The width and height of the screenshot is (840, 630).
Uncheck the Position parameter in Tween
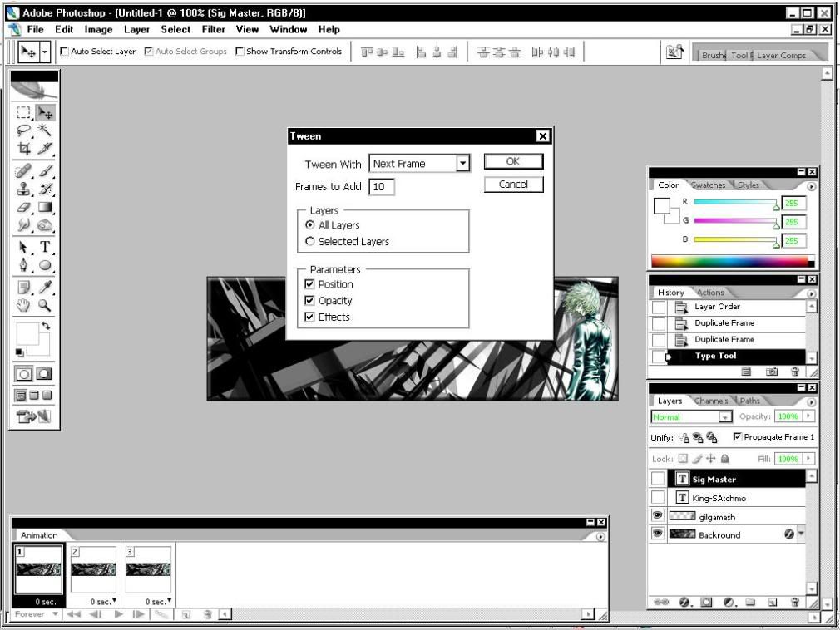[x=309, y=284]
